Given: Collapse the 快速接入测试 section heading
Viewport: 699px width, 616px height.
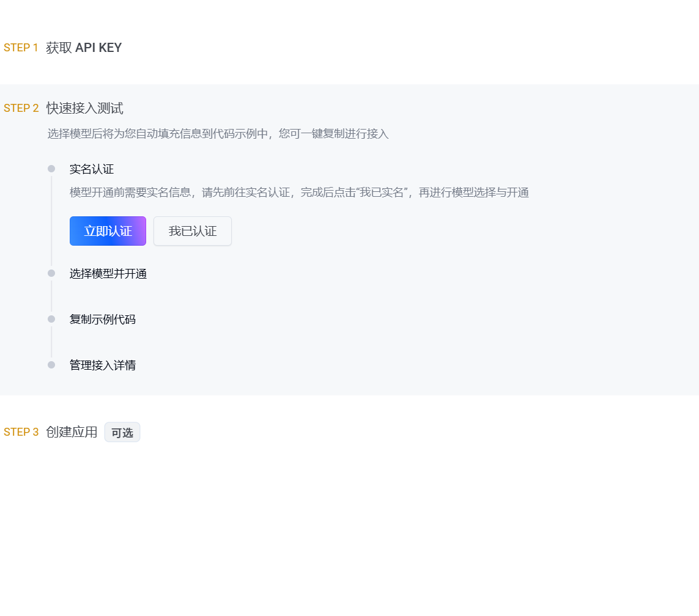Looking at the screenshot, I should click(85, 108).
